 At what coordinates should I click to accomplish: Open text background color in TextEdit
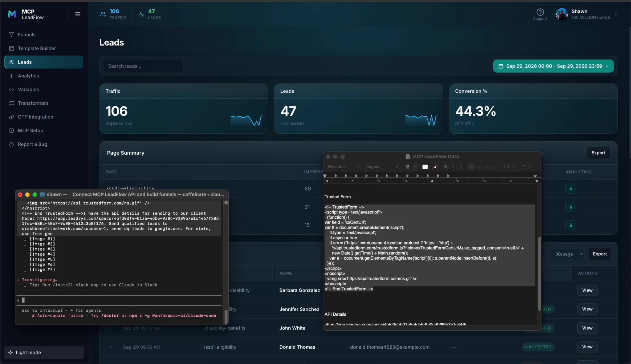pyautogui.click(x=435, y=167)
